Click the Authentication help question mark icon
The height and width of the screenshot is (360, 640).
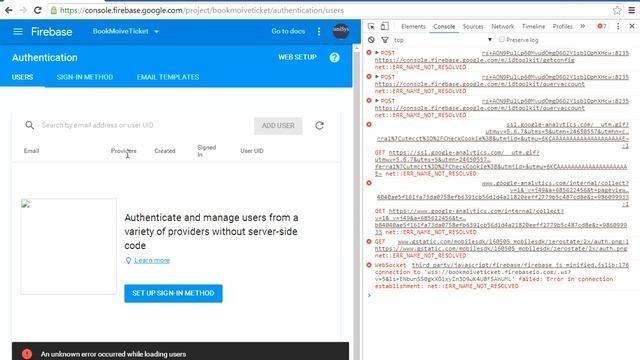click(334, 58)
